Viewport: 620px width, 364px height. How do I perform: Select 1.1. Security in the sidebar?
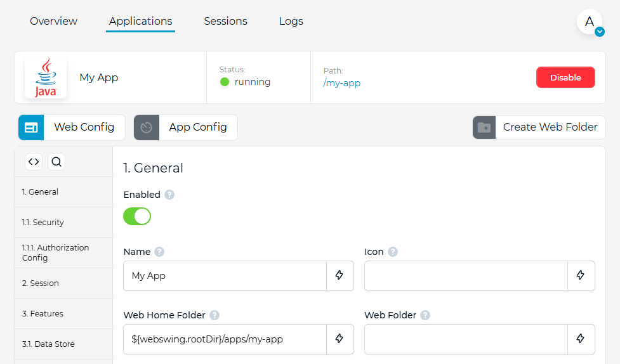pyautogui.click(x=63, y=223)
